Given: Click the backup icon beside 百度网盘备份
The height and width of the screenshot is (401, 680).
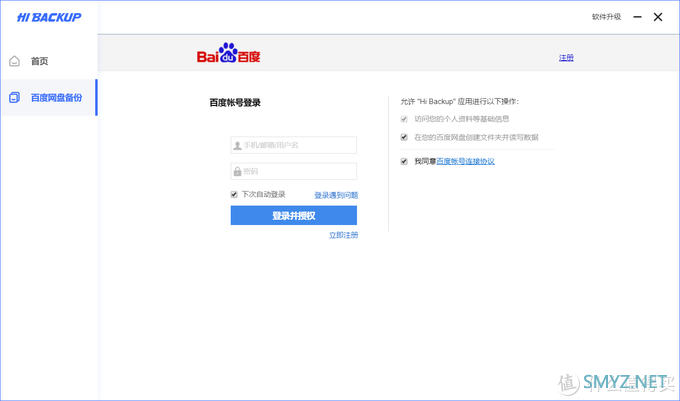Looking at the screenshot, I should pos(14,98).
